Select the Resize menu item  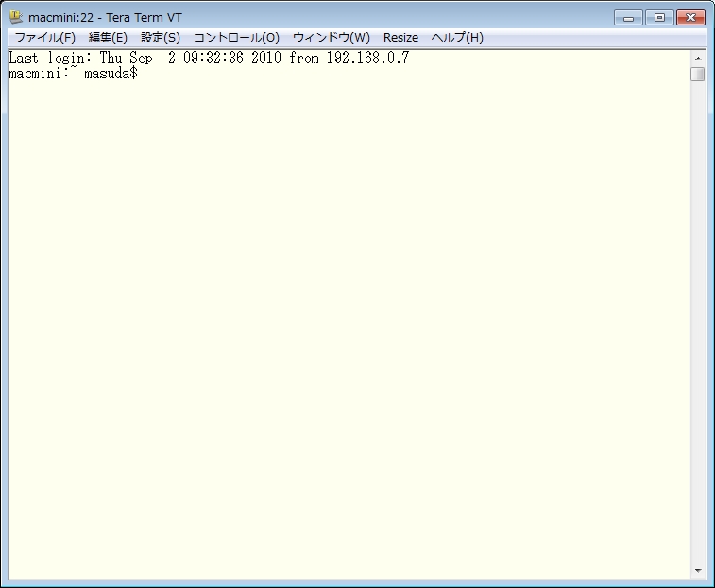tap(400, 38)
